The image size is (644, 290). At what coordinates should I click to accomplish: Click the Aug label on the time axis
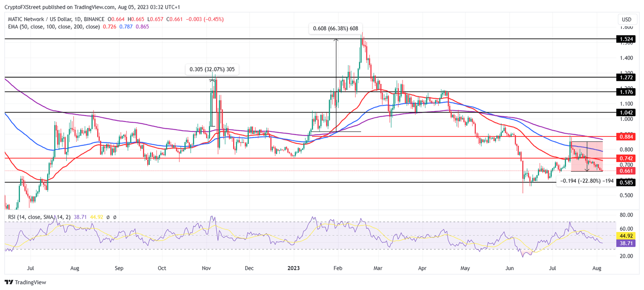597,268
